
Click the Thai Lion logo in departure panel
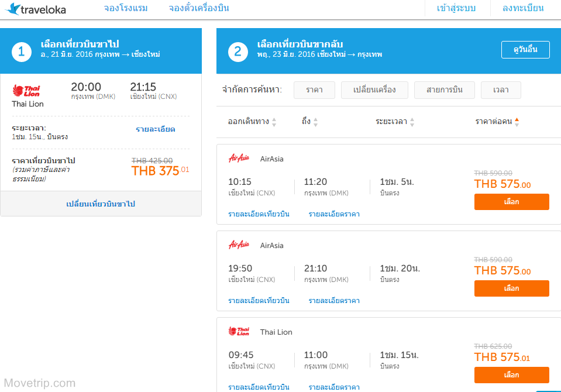26,91
